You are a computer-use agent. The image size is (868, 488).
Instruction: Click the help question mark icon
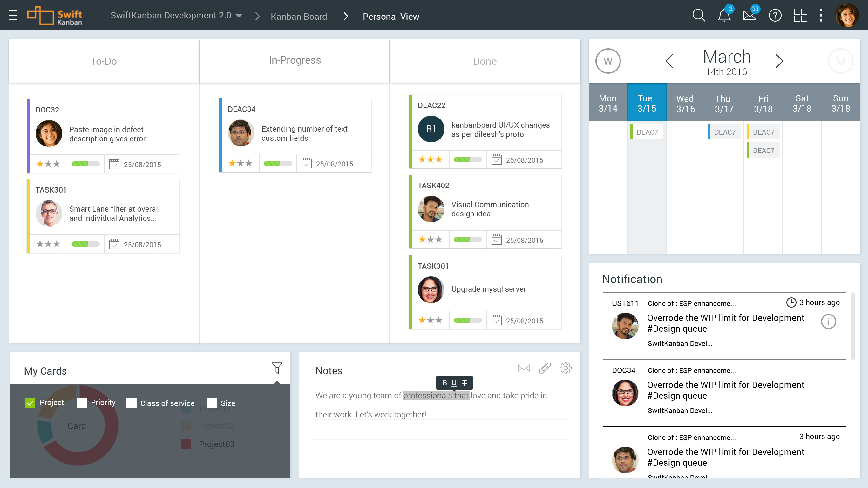(x=775, y=16)
